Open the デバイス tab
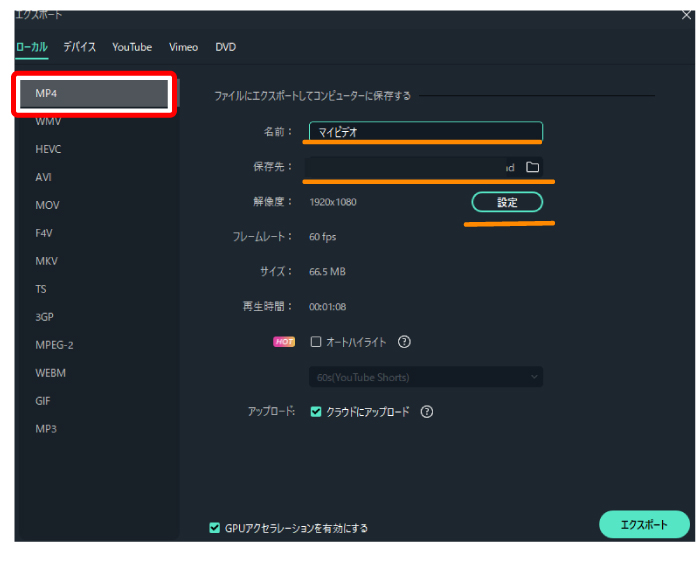Viewport: 700px width, 568px height. point(80,47)
